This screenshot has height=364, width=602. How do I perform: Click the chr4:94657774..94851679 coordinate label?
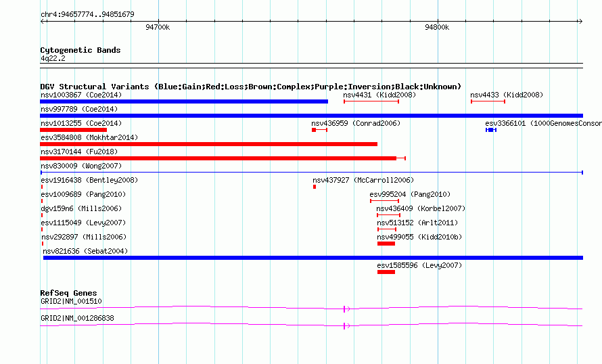(x=87, y=14)
